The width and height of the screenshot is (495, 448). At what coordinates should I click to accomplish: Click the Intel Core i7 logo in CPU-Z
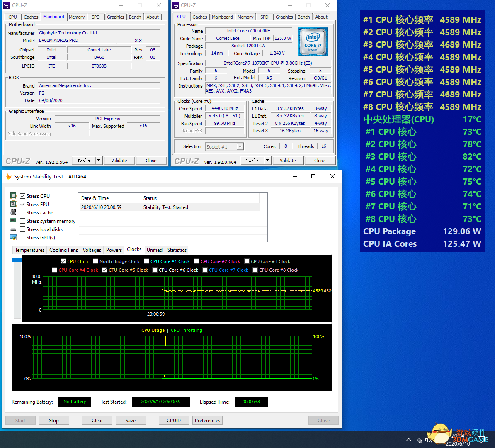pos(313,42)
